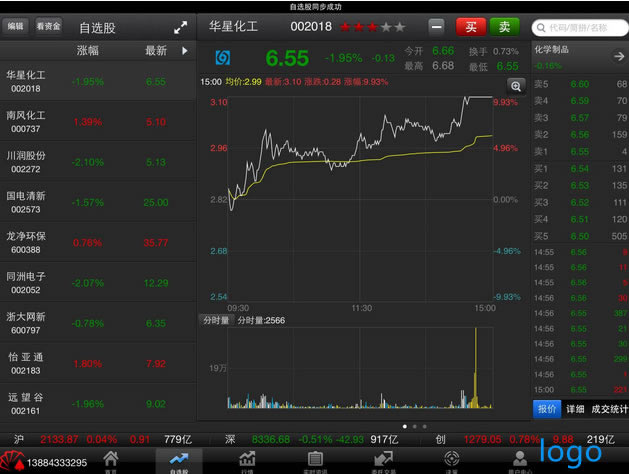Switch to the 成交统计 tab
The image size is (629, 474).
608,409
